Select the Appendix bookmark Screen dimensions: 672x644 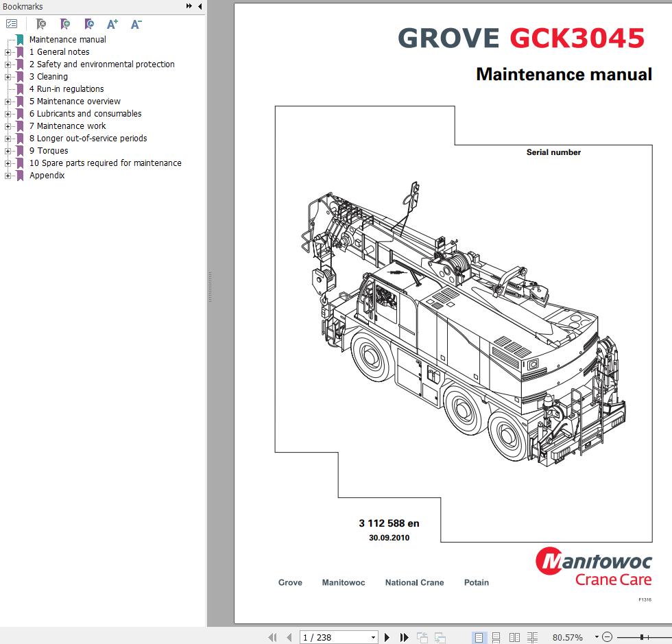click(47, 176)
